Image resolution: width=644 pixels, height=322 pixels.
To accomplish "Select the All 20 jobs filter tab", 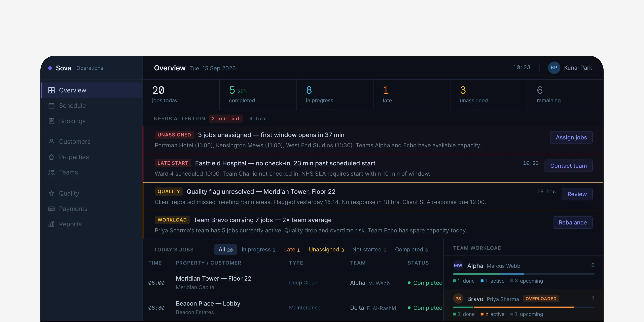I will point(225,250).
